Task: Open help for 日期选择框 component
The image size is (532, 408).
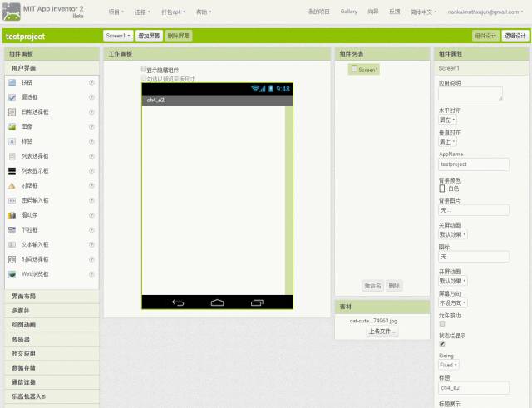Action: [x=91, y=112]
